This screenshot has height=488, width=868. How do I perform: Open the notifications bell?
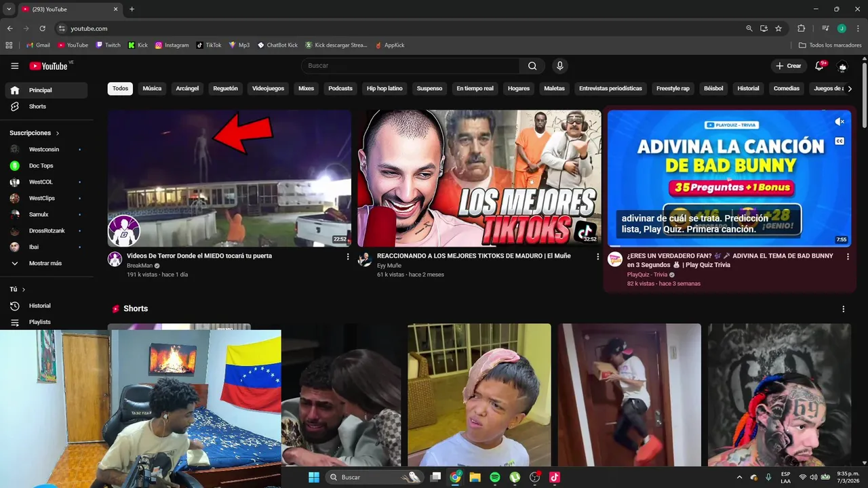click(819, 66)
